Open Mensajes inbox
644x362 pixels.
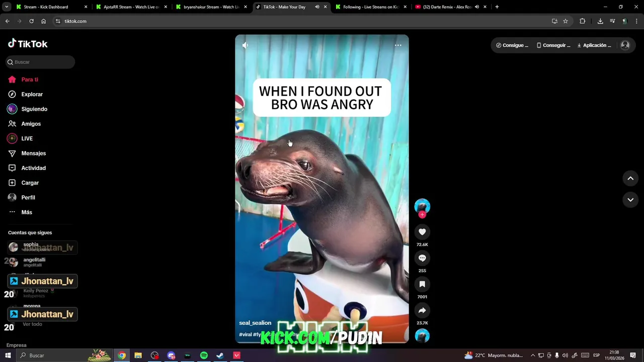(27, 153)
